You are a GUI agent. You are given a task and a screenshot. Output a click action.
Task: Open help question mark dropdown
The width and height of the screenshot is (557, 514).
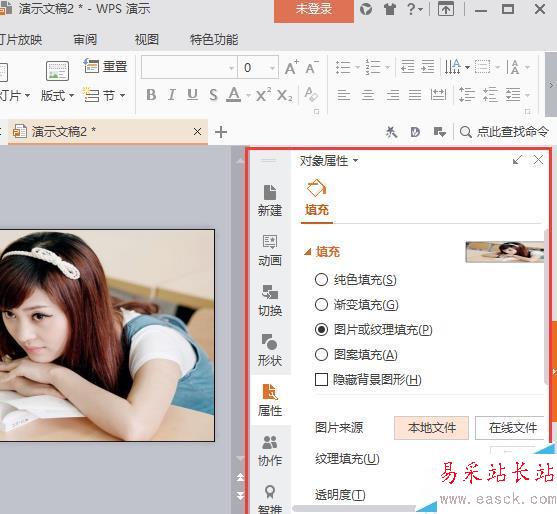pos(415,9)
